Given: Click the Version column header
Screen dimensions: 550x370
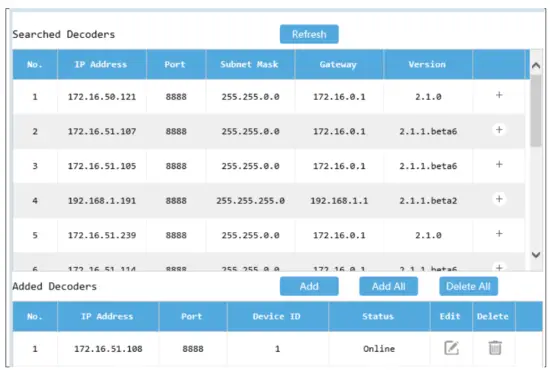Looking at the screenshot, I should click(x=428, y=65).
